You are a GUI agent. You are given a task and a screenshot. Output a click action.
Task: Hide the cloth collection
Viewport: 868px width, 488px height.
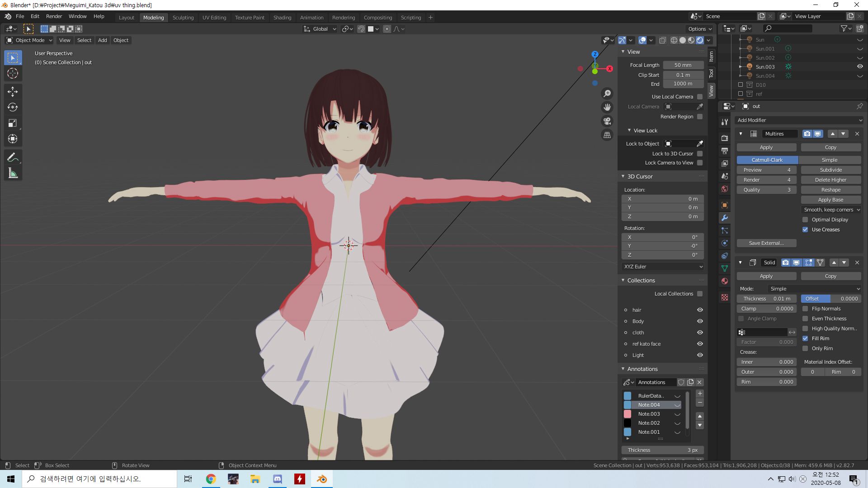click(x=700, y=332)
